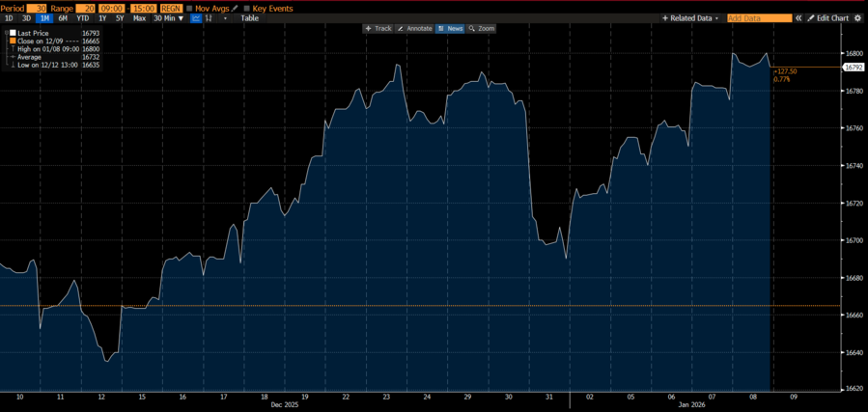
Task: Select the YTD range tab
Action: 83,18
